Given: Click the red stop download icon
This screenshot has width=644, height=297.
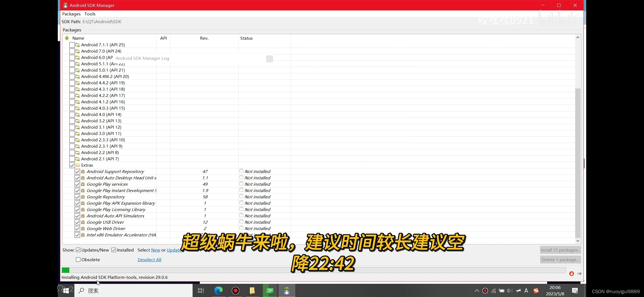Looking at the screenshot, I should click(x=572, y=273).
